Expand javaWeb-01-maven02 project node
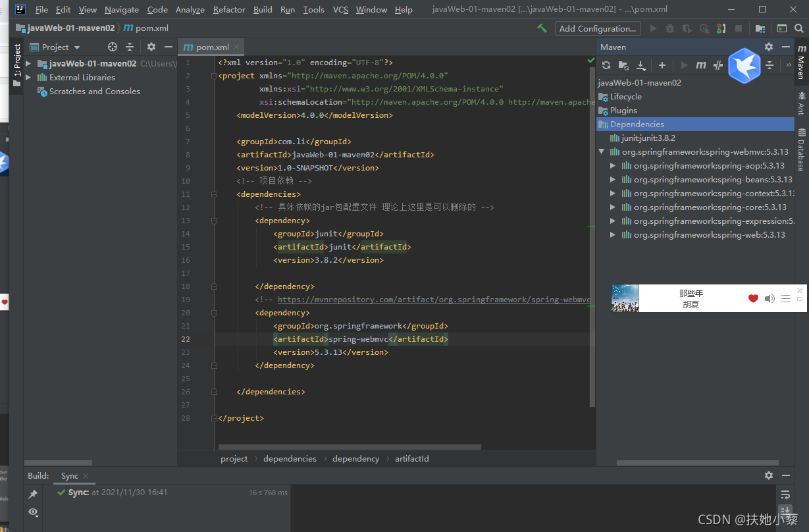 [28, 64]
